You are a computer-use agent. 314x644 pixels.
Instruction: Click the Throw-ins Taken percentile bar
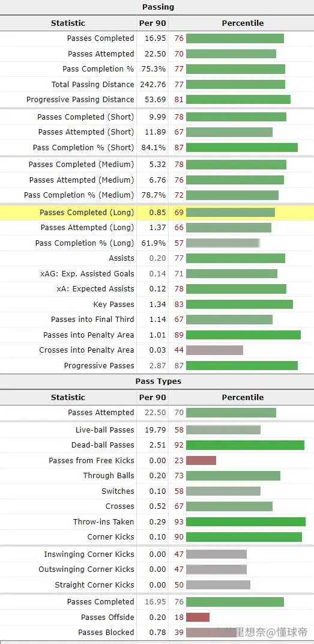tap(246, 521)
